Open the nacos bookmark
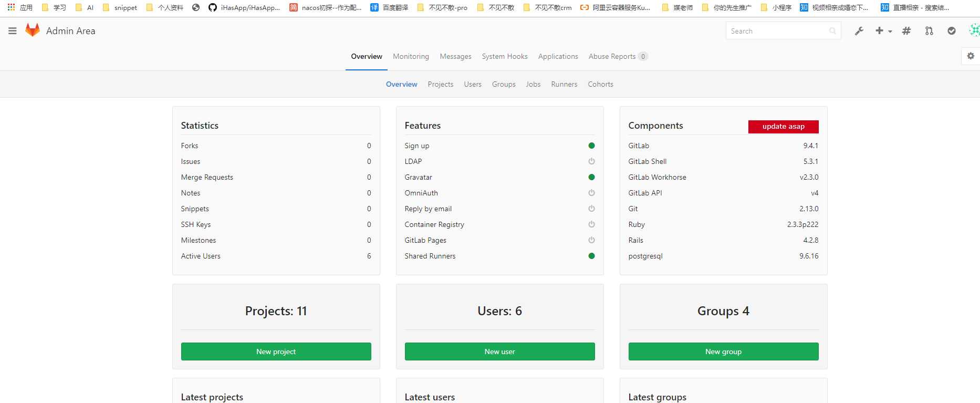The height and width of the screenshot is (403, 980). click(326, 7)
